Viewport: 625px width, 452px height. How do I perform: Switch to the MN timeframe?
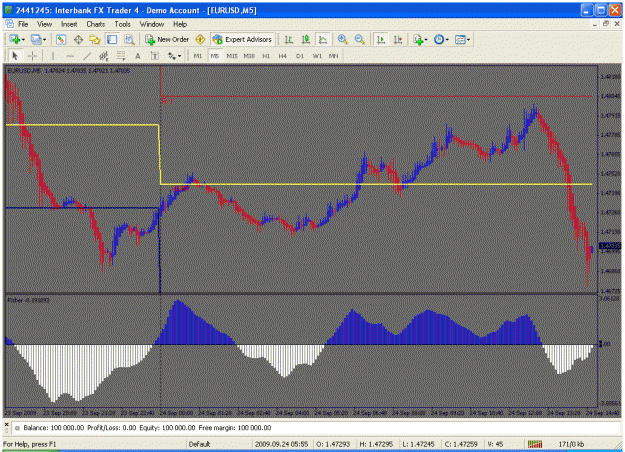[x=333, y=56]
